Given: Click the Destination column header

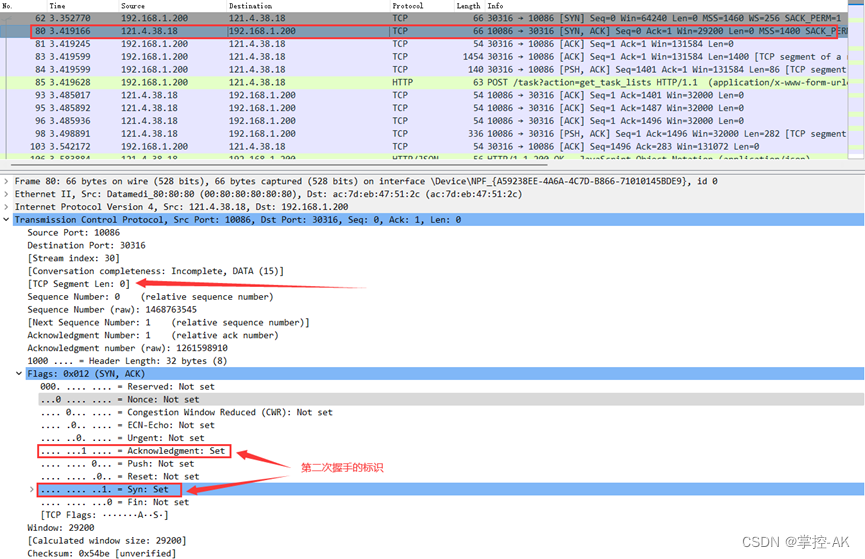Looking at the screenshot, I should (x=250, y=6).
